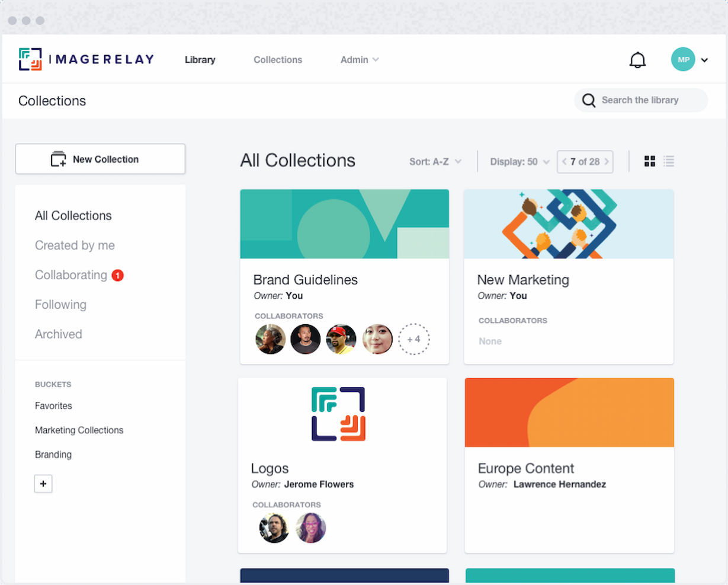Go to previous page arrow
The image size is (728, 585).
click(x=565, y=162)
